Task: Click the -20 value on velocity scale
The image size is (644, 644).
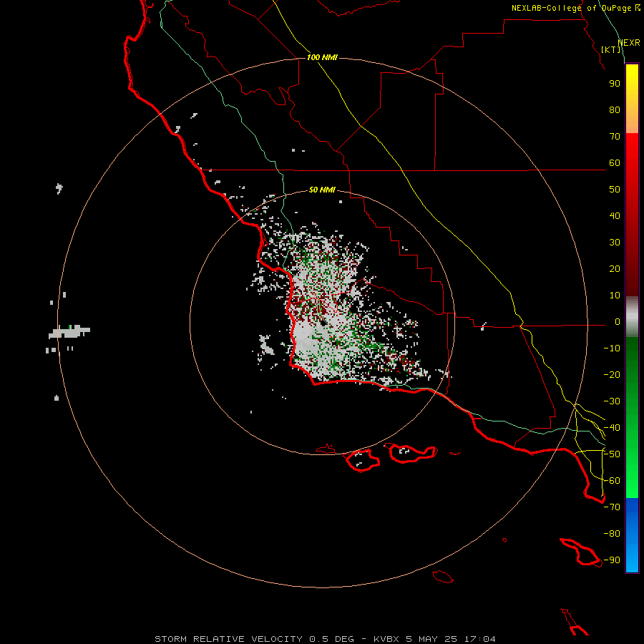Action: 612,375
